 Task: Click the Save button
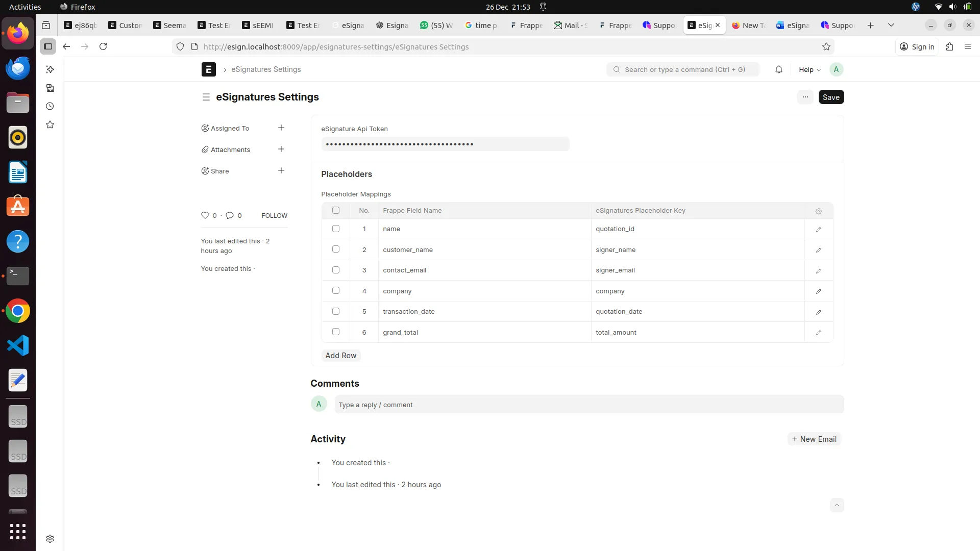pos(830,97)
